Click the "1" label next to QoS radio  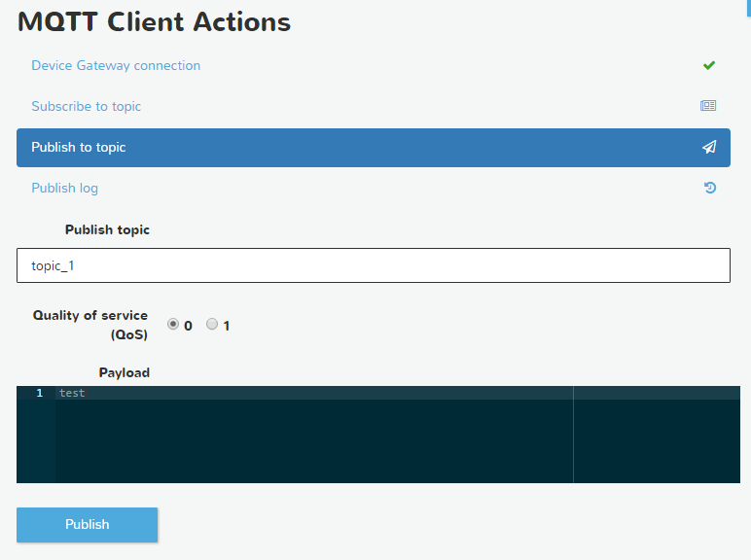click(227, 326)
